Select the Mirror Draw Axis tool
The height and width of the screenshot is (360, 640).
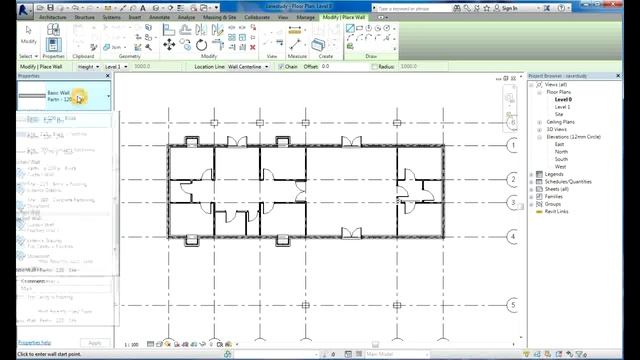pos(218,30)
